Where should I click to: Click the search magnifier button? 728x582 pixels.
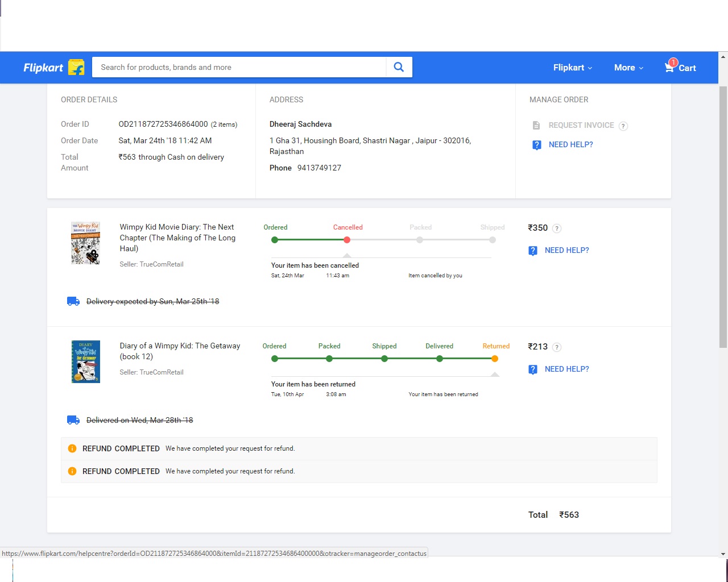click(399, 67)
